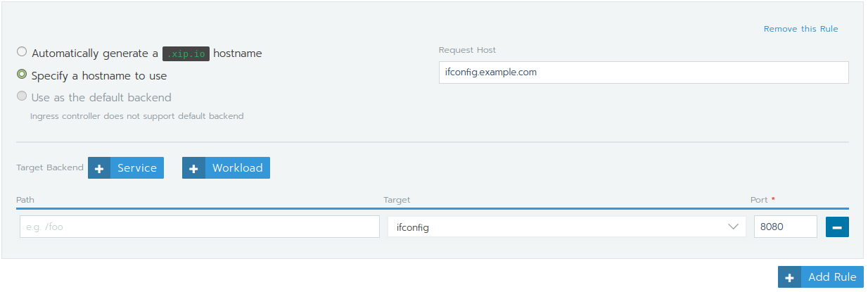The height and width of the screenshot is (292, 868).
Task: Click the plus icon on Workload button
Action: pos(193,168)
